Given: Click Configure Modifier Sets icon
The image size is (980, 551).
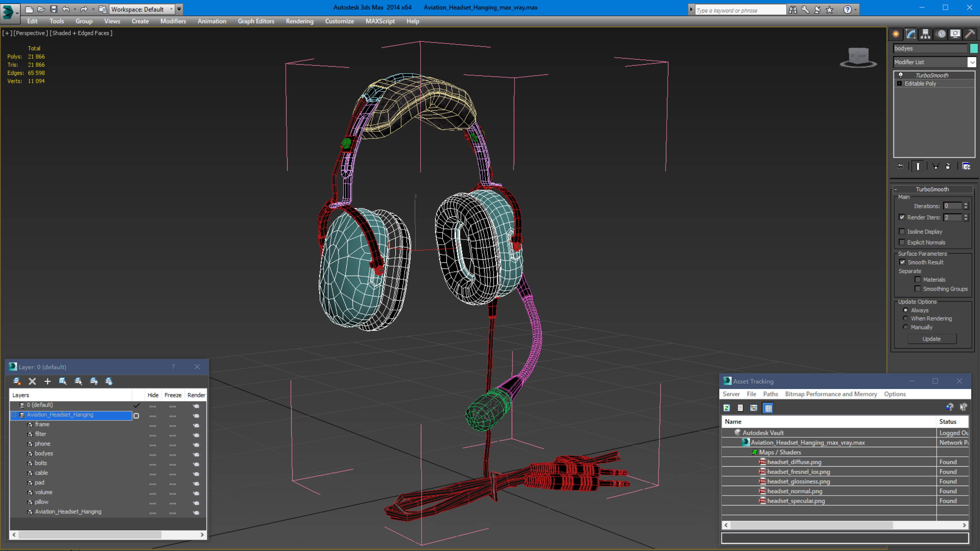Looking at the screenshot, I should (x=966, y=166).
